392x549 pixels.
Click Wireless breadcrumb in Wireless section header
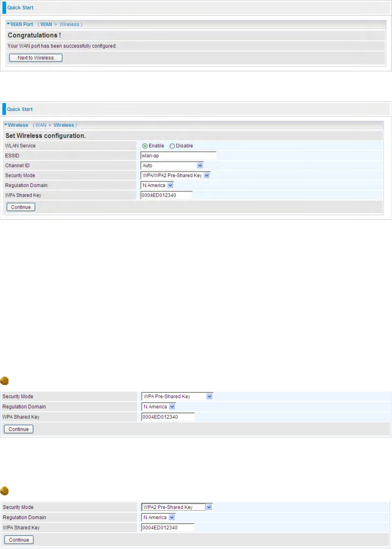(64, 125)
